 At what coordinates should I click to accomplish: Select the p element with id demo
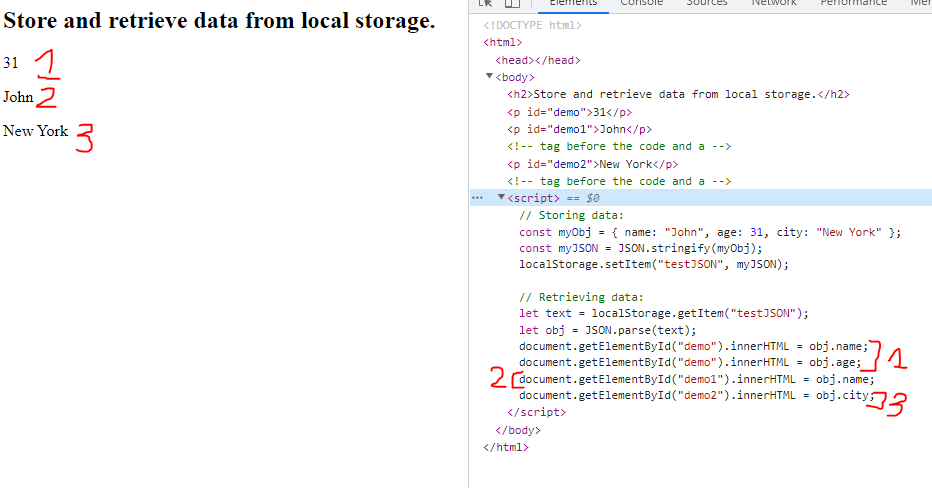(569, 112)
